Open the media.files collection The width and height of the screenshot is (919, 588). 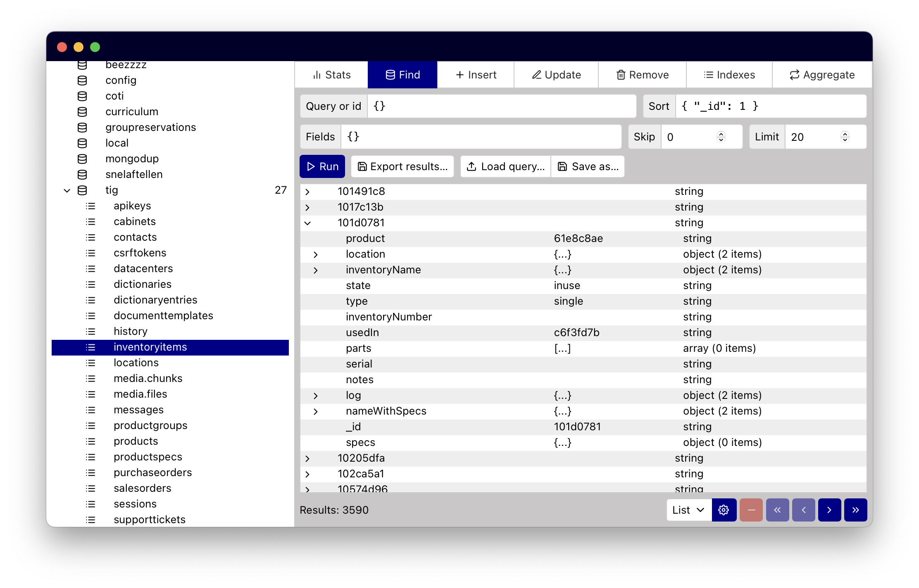tap(140, 394)
